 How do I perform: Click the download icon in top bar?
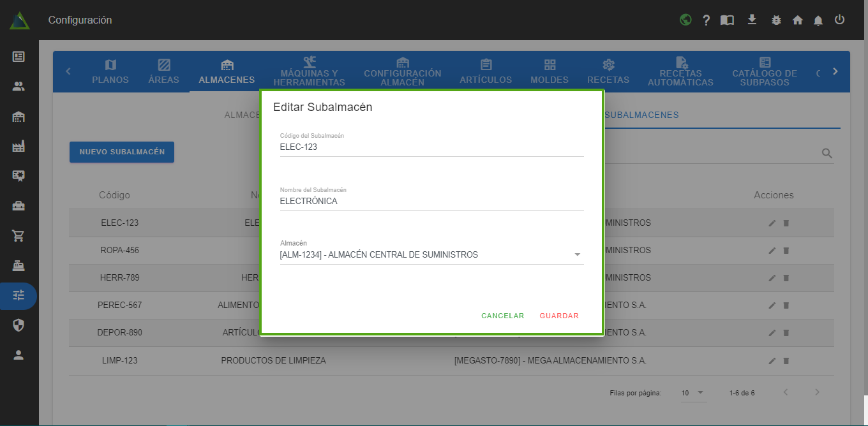click(752, 20)
